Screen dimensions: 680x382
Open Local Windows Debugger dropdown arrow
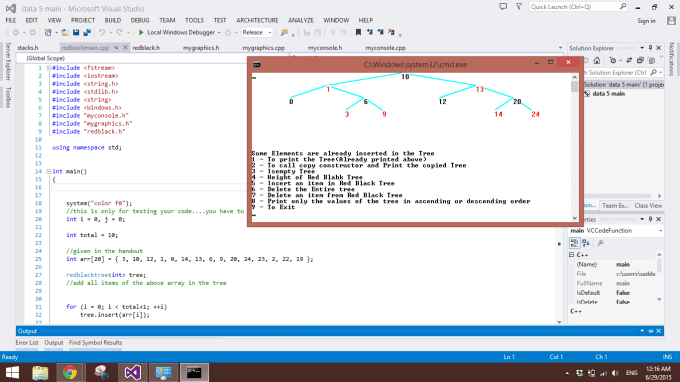point(219,33)
